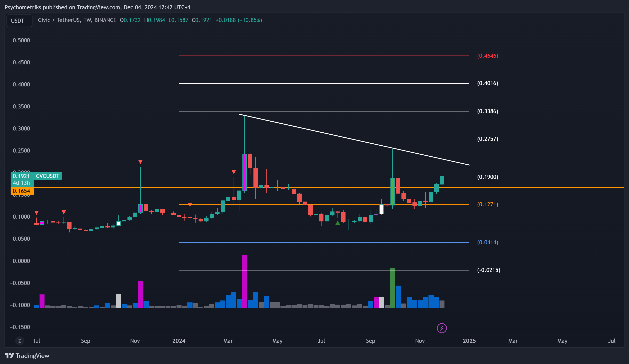Click the TradingView logo
This screenshot has width=629, height=364.
click(x=27, y=356)
